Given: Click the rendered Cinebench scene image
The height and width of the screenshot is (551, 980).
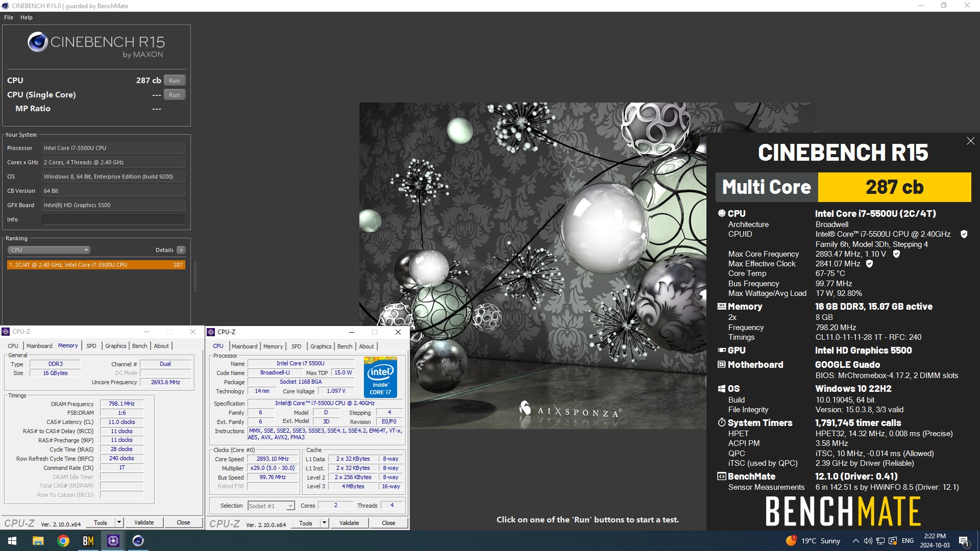Looking at the screenshot, I should pos(532,265).
